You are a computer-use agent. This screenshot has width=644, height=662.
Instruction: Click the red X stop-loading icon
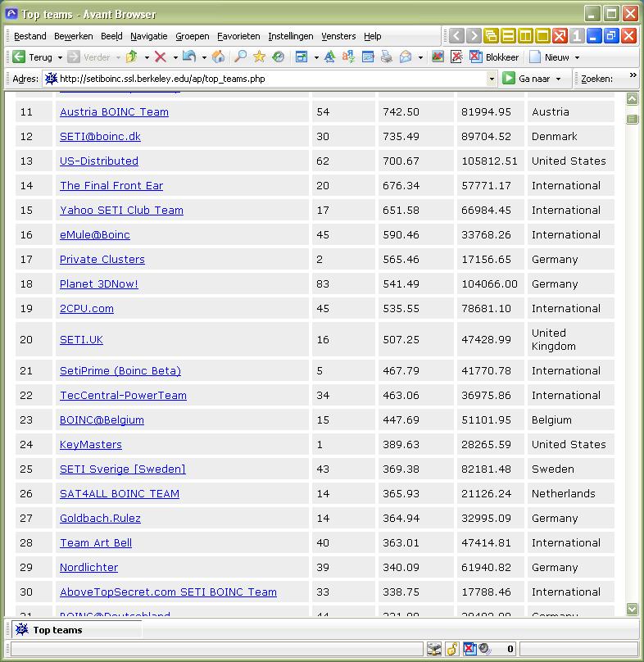click(x=160, y=57)
